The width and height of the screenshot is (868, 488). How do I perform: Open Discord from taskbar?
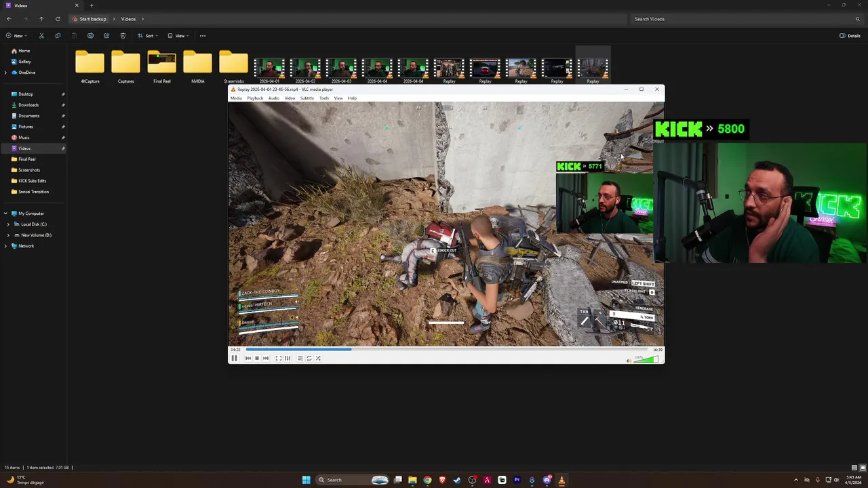click(547, 480)
